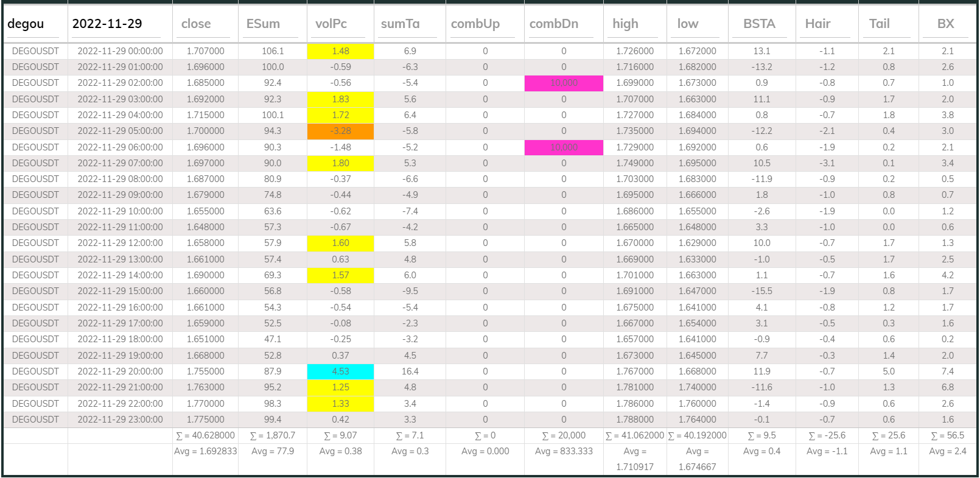Click the 2022-11-29 date filter field
Screen dimensions: 980x478
(x=116, y=24)
